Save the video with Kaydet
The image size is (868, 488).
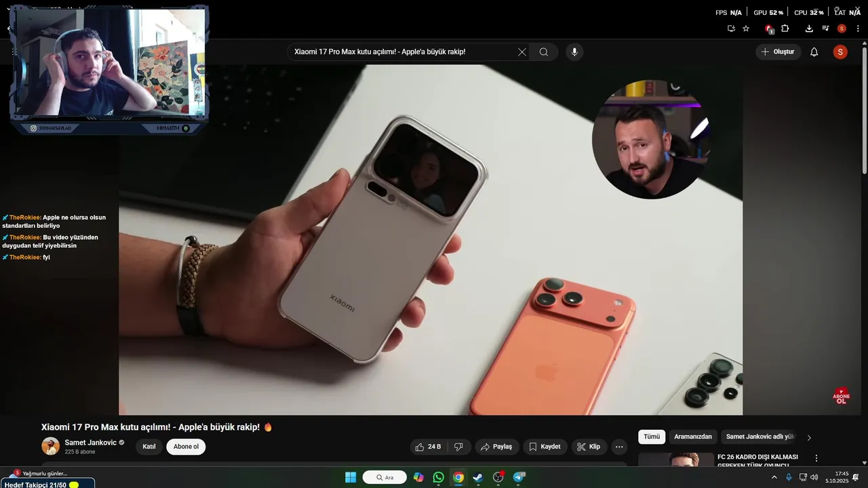[545, 447]
